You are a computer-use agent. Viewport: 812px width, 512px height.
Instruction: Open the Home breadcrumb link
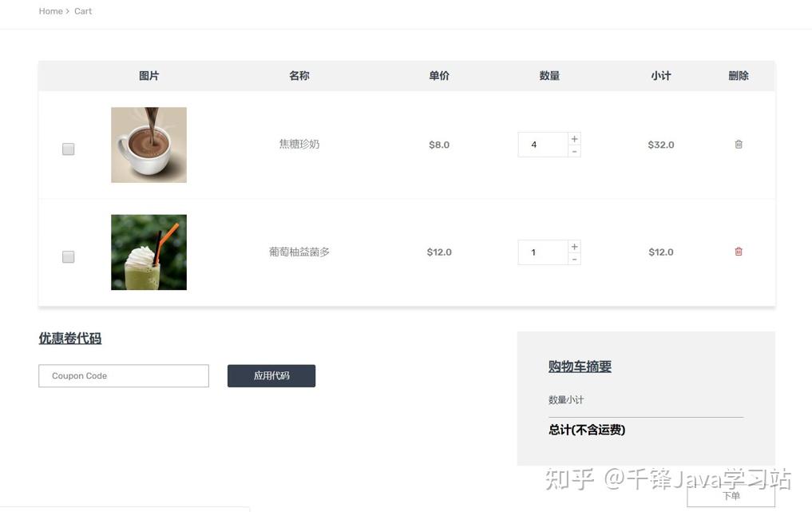[x=51, y=11]
